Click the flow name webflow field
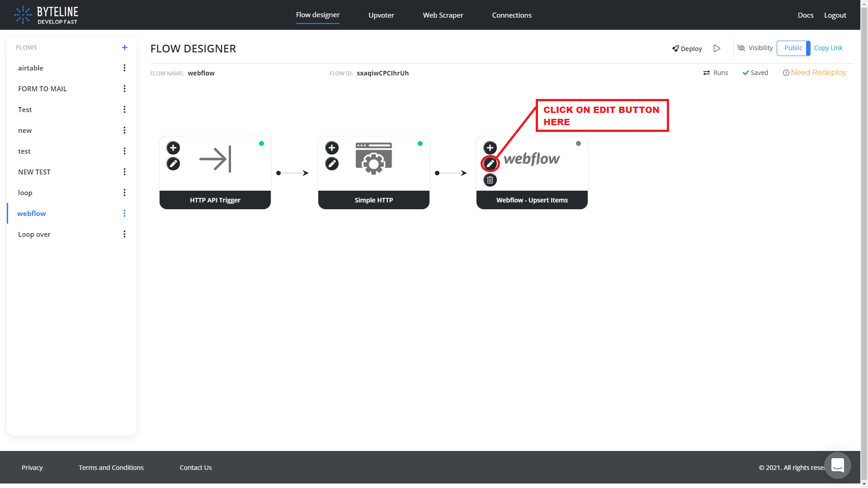This screenshot has height=488, width=868. (x=201, y=73)
